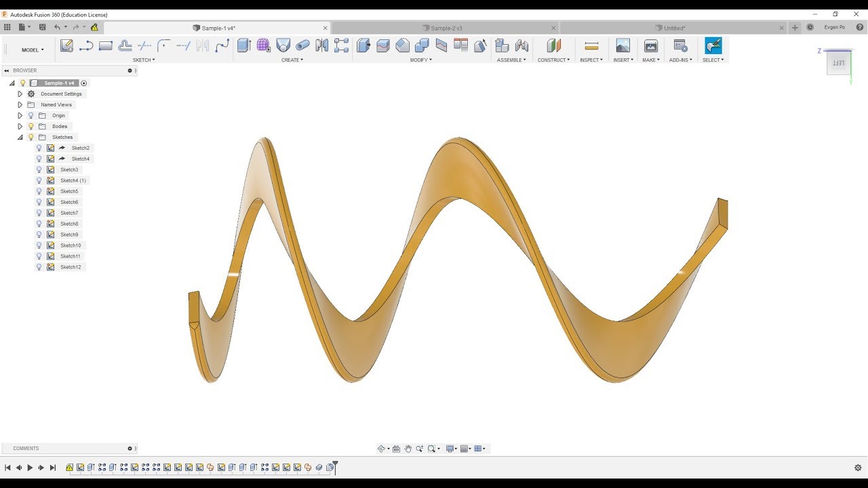Toggle visibility bulb of Sketch8
The width and height of the screenshot is (868, 488).
pos(39,224)
